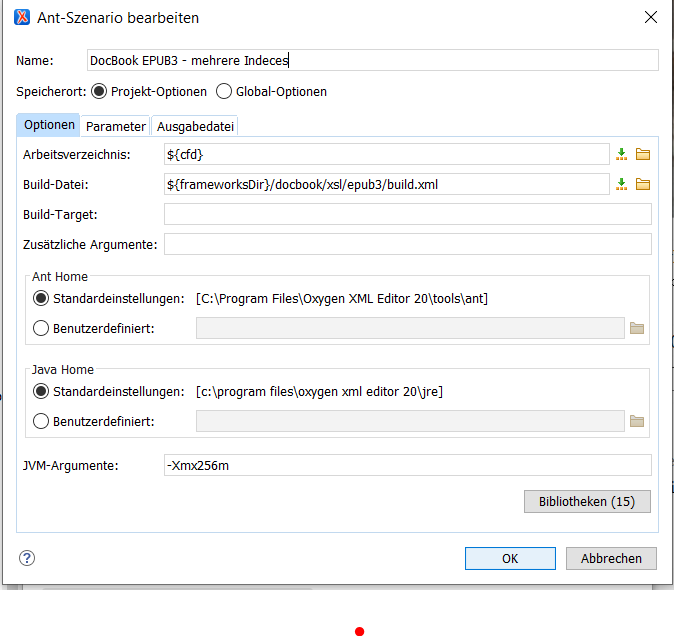Browse for the Build-Datei file
The image size is (674, 636).
pos(643,184)
